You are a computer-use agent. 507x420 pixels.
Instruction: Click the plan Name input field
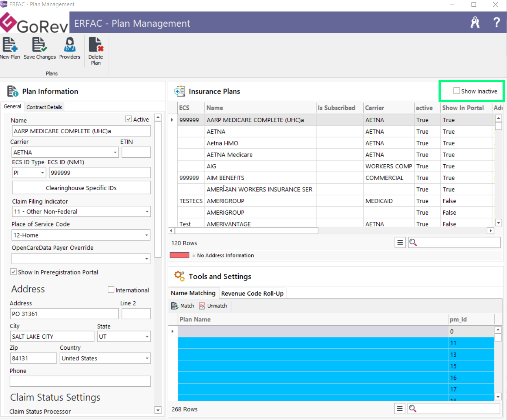(x=81, y=131)
